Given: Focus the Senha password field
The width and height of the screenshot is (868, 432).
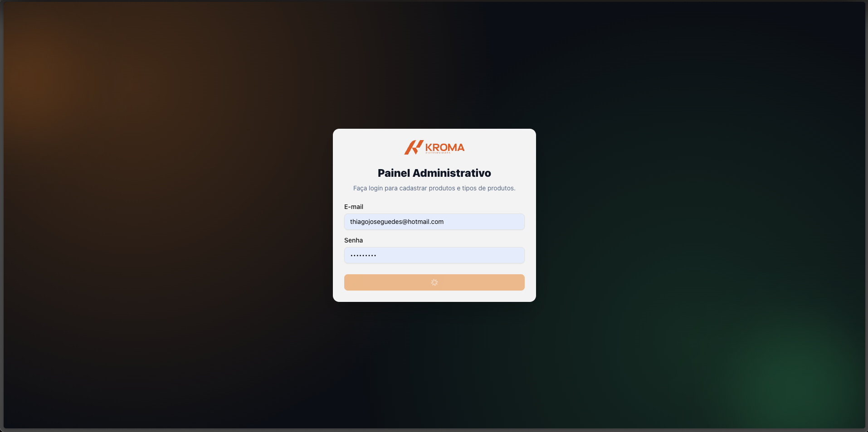Looking at the screenshot, I should [x=434, y=255].
